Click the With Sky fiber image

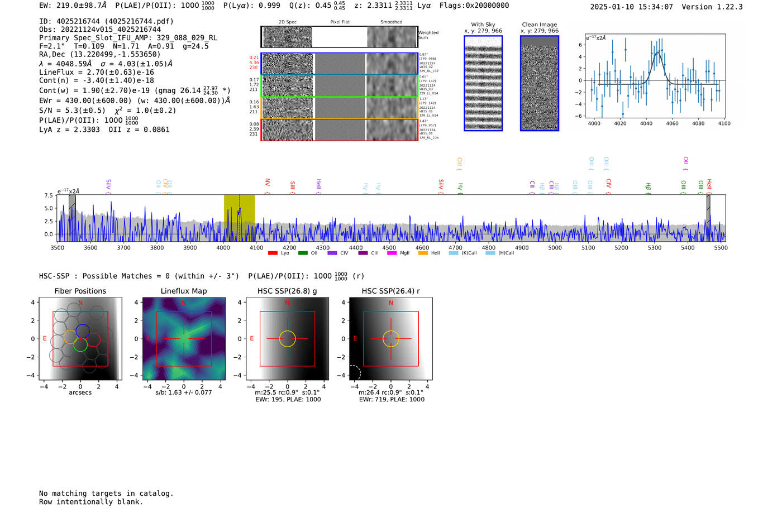[x=483, y=83]
